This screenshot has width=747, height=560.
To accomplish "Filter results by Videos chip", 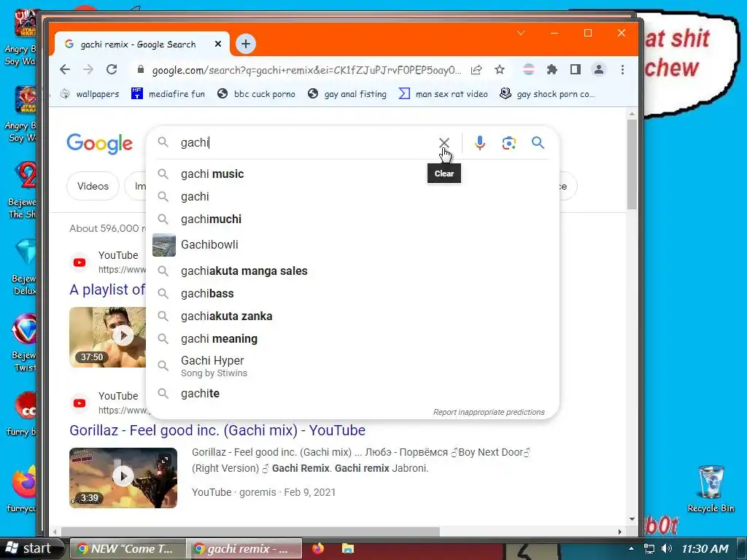I will point(93,186).
